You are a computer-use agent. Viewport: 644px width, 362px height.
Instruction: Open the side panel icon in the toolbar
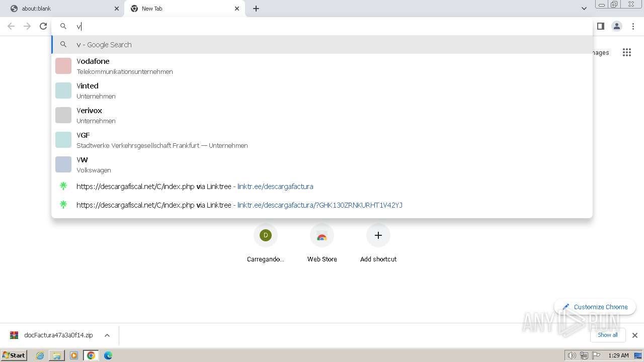[x=600, y=26]
